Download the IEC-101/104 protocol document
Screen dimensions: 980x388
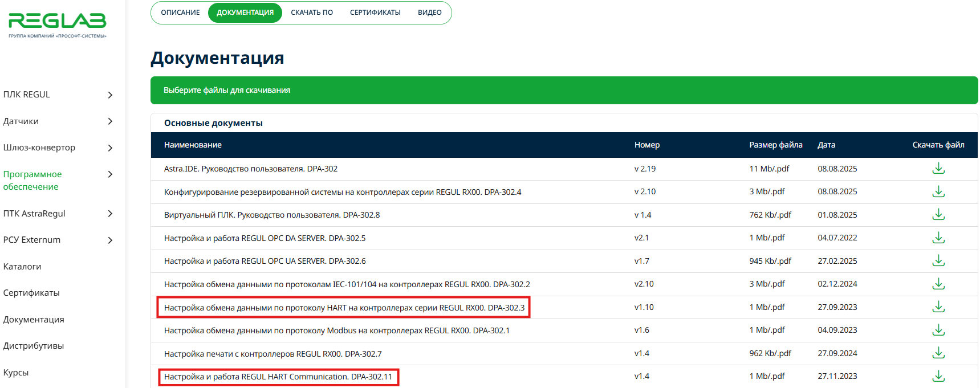[x=938, y=284]
